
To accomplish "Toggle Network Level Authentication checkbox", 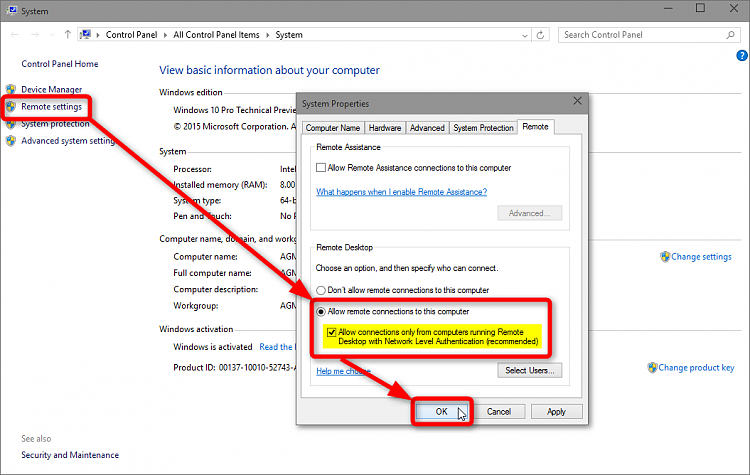I will point(331,332).
